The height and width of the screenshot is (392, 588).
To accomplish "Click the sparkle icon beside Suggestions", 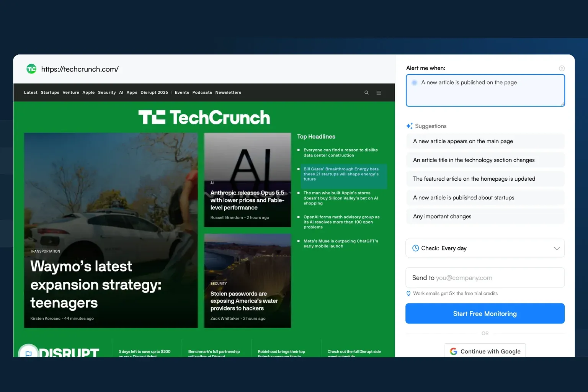I will (409, 126).
